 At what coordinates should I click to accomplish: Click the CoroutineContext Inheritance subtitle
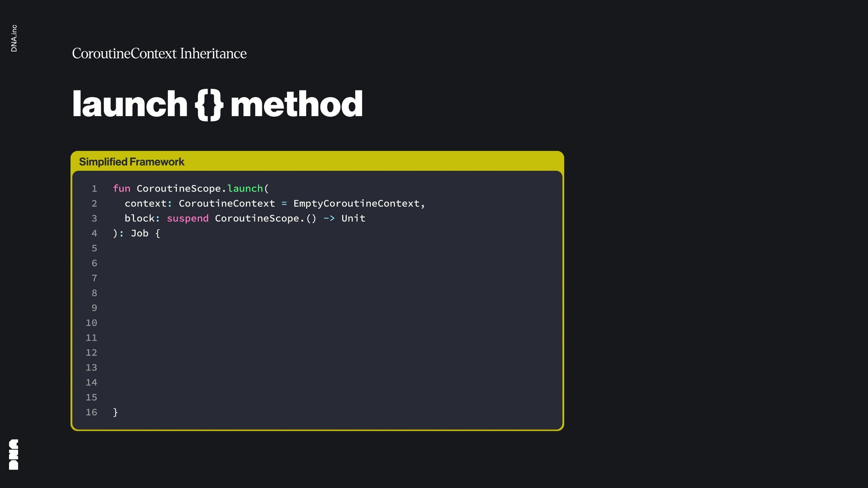point(159,53)
